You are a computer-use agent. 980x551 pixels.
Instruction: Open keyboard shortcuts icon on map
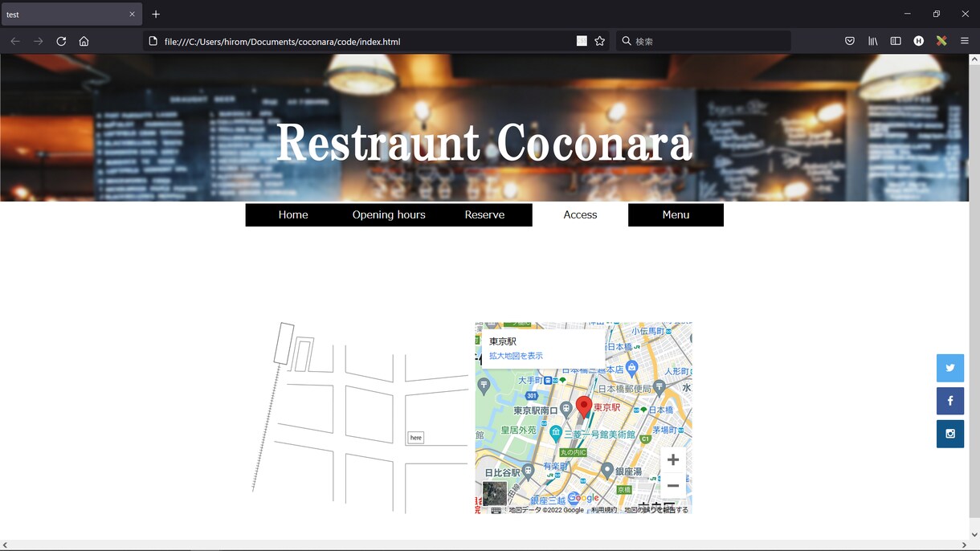pyautogui.click(x=496, y=510)
